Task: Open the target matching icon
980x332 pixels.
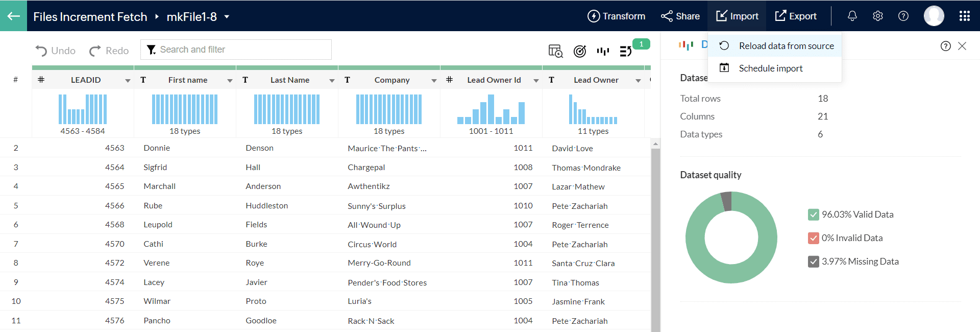Action: click(579, 51)
